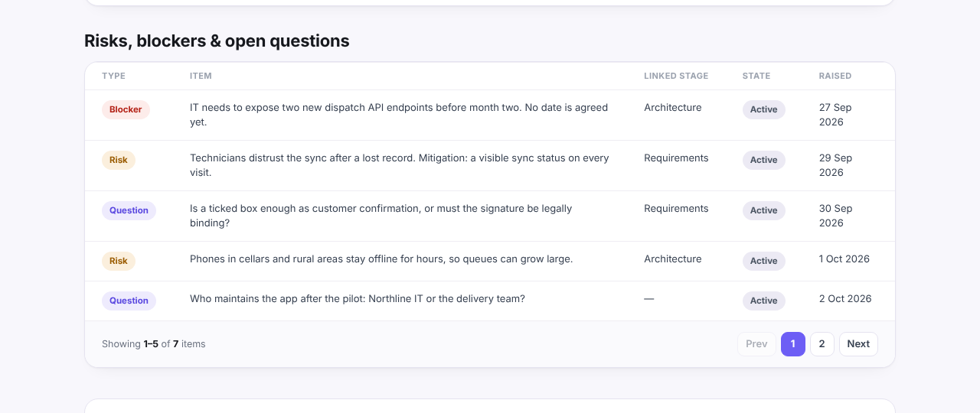Click the Question badge on the app maintenance row

[129, 301]
